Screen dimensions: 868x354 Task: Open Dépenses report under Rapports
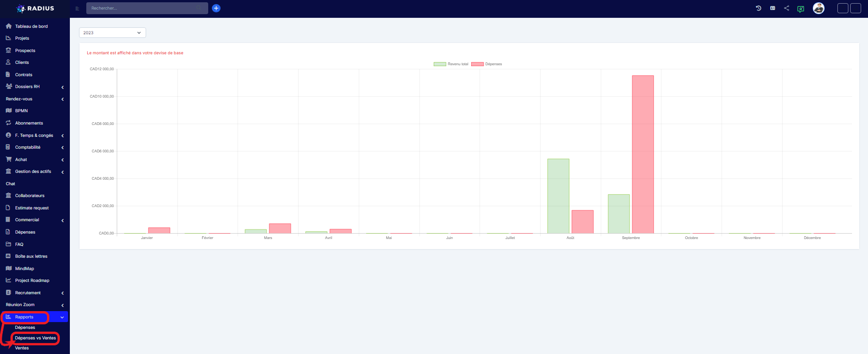[x=25, y=328]
